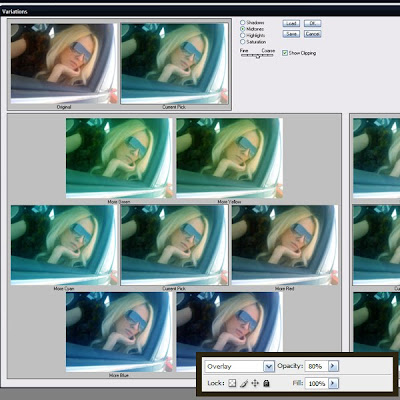
Task: Expand the Opacity slider arrow
Action: coord(333,366)
